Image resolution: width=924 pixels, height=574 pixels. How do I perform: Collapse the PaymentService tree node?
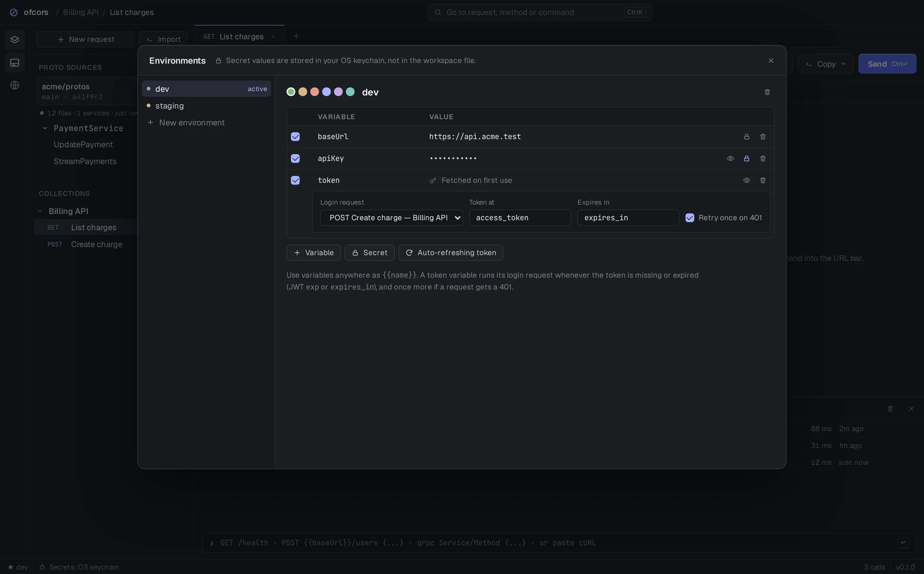[45, 128]
